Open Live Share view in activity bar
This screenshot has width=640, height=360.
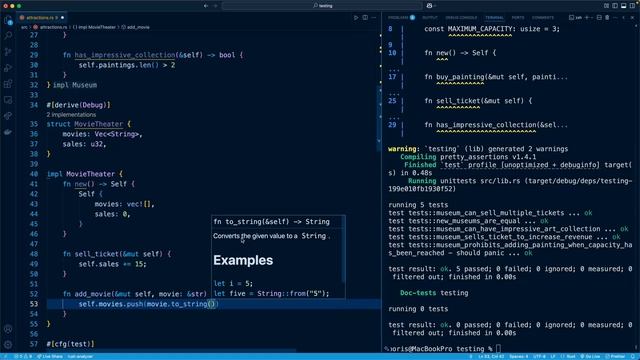pos(8,116)
